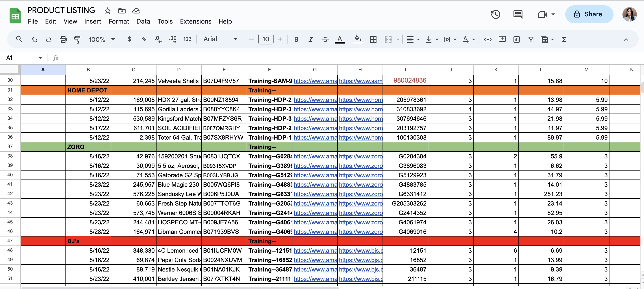Screen dimensions: 644x289
Task: Click the Share button
Action: (589, 14)
